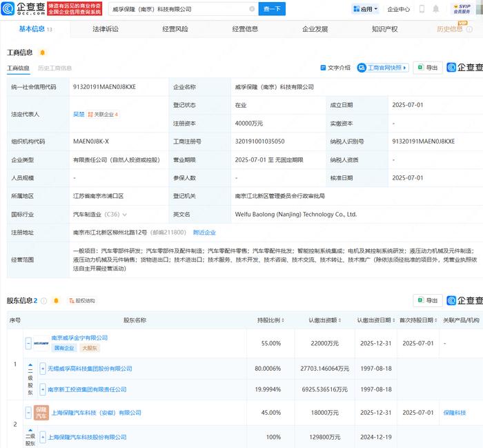Open 附近企业 nearby companies link

204,233
